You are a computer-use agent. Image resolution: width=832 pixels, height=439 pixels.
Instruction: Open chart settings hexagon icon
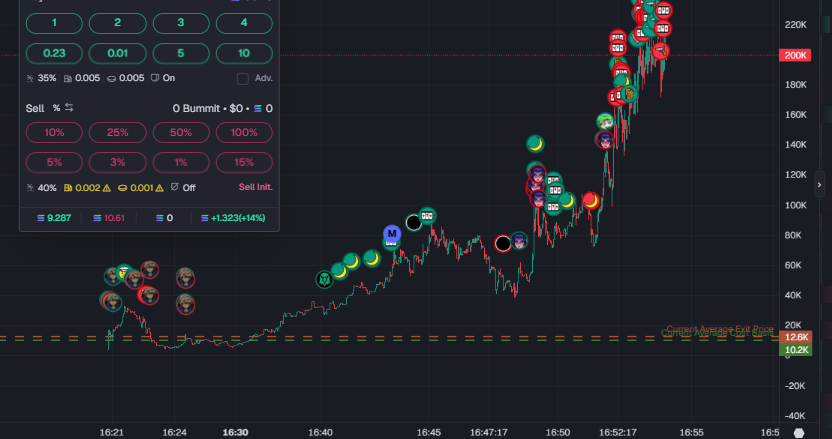pos(799,433)
